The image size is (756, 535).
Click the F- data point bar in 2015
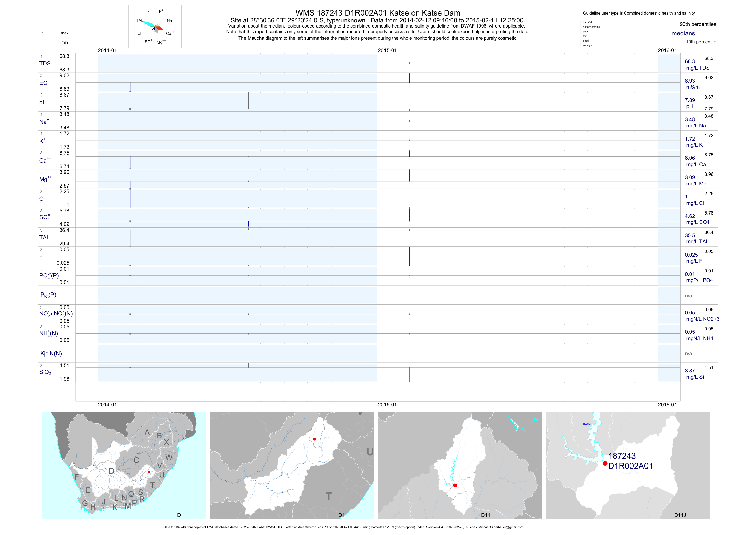coord(409,256)
